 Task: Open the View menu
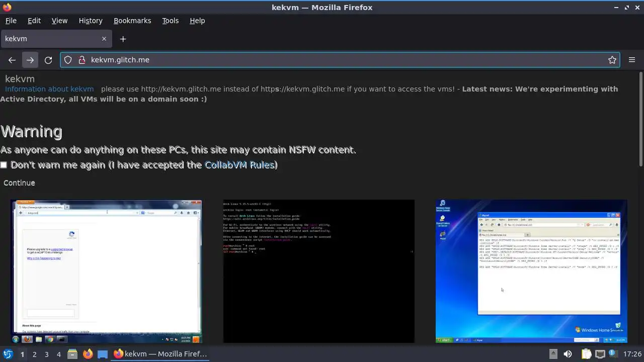coord(59,21)
